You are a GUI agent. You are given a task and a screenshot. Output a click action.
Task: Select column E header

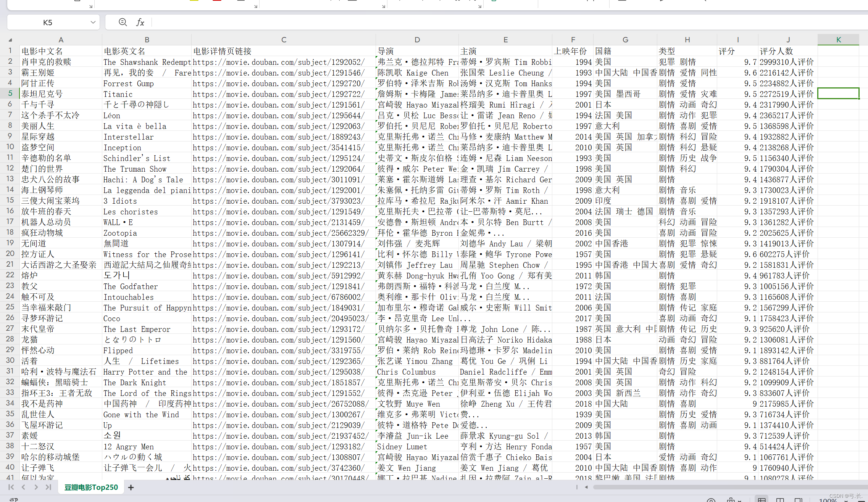(x=505, y=40)
